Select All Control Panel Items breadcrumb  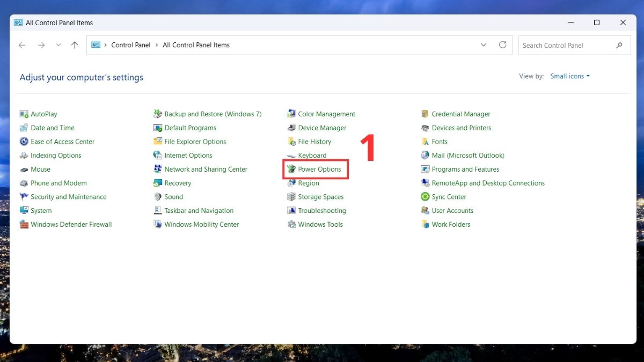click(x=196, y=45)
